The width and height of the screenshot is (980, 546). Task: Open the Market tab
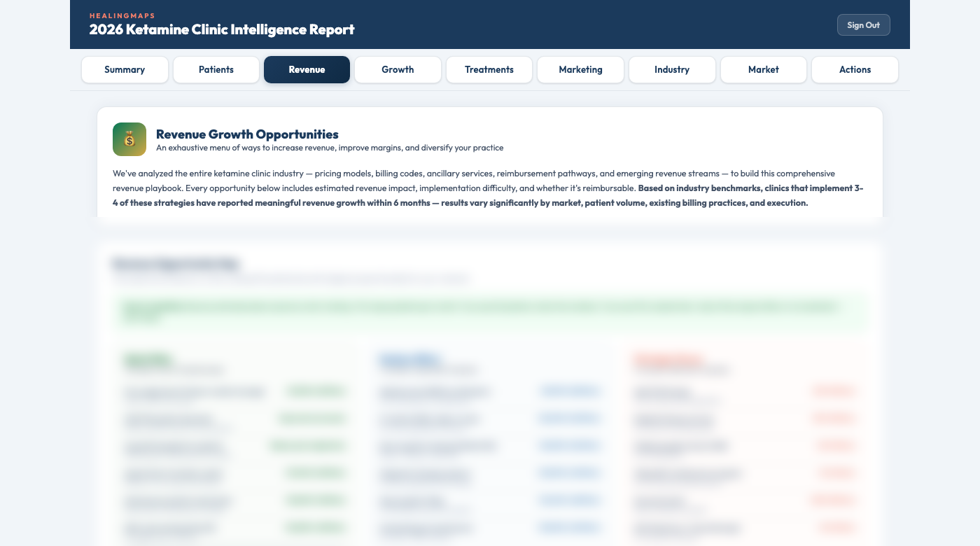[x=763, y=69]
